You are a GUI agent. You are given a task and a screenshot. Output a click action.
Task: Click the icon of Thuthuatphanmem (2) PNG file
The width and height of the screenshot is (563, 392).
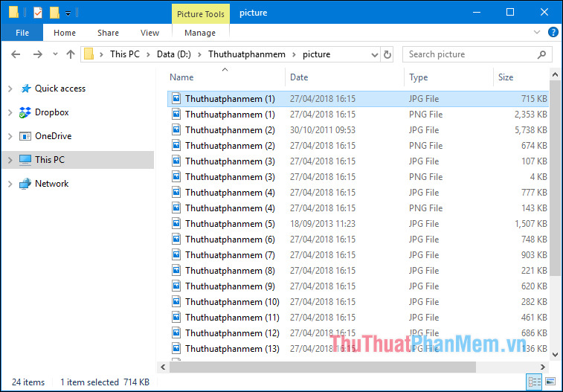[176, 145]
